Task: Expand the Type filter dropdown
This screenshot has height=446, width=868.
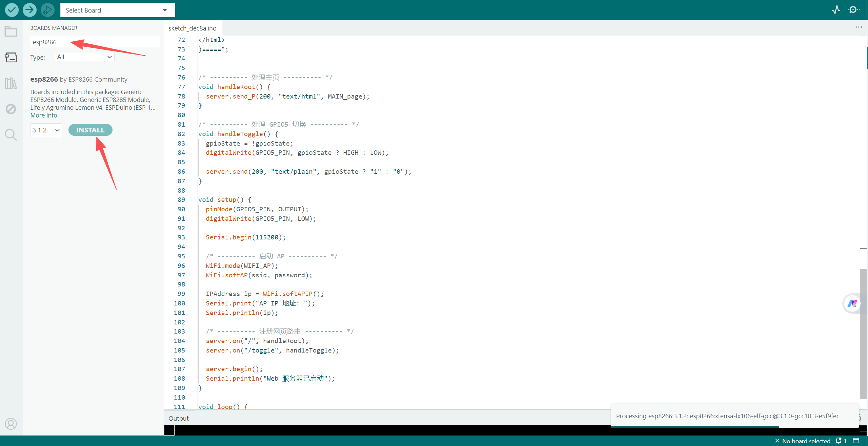Action: click(x=84, y=57)
